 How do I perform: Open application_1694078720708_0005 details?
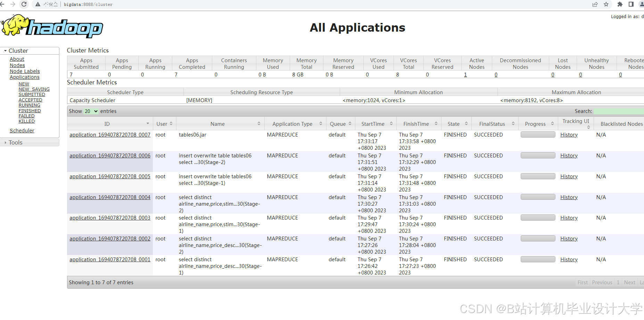click(110, 177)
